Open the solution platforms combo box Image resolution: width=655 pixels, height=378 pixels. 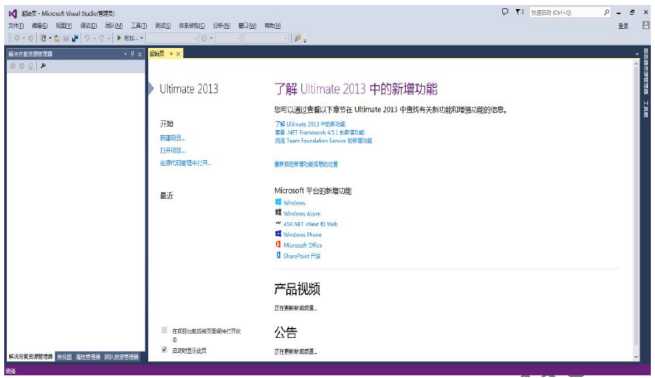pyautogui.click(x=252, y=38)
